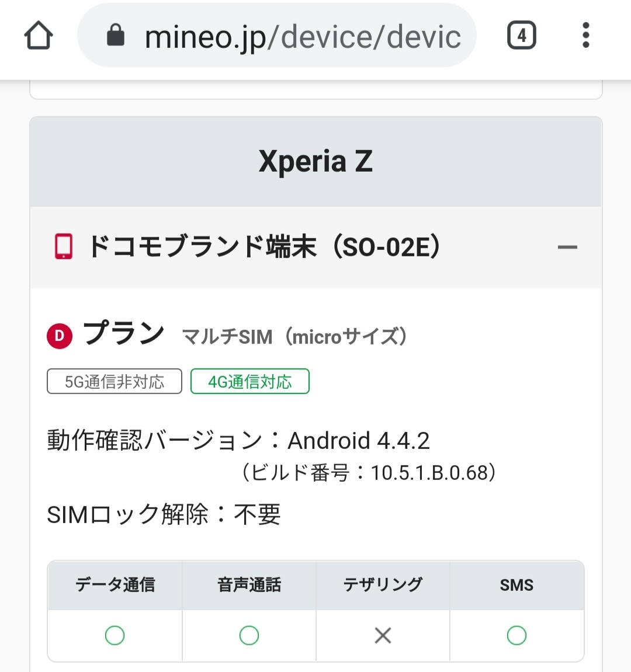
Task: Open the Chrome three-dot menu
Action: [586, 36]
